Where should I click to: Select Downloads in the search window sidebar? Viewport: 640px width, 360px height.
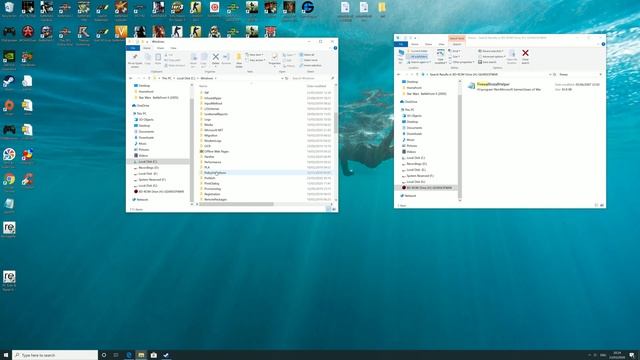413,133
